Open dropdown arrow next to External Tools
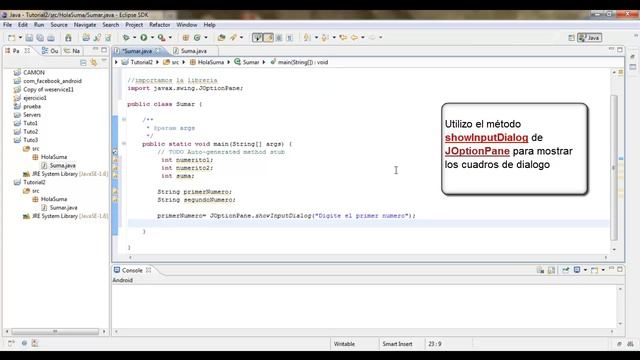The height and width of the screenshot is (360, 640). (170, 38)
